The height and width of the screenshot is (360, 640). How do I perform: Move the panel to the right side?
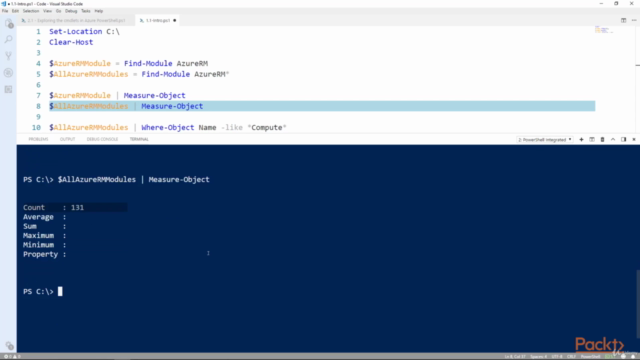[623, 140]
